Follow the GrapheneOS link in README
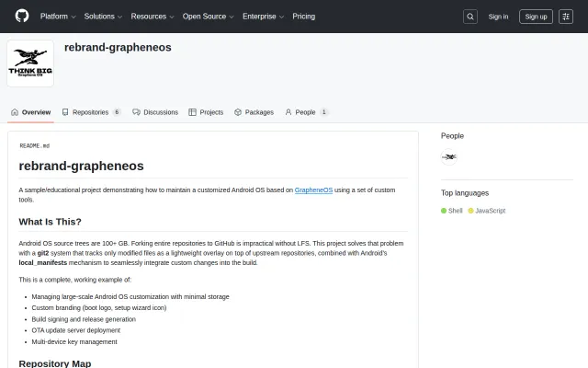Viewport: 588px width, 368px height. [313, 190]
